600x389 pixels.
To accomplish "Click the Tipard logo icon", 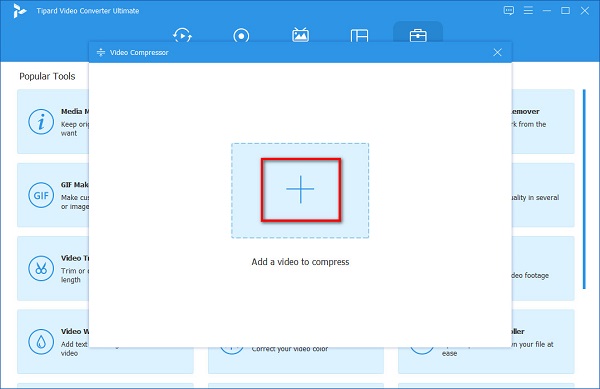I will [x=19, y=11].
